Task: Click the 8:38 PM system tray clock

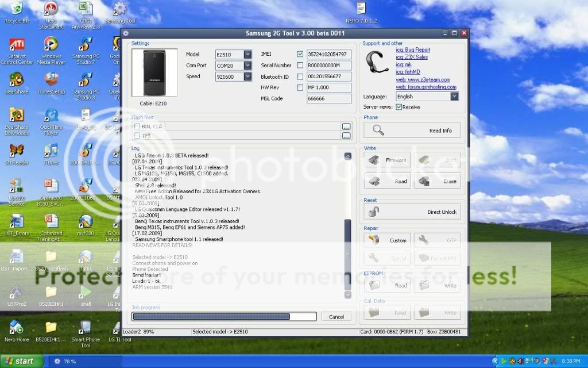Action: pyautogui.click(x=571, y=361)
